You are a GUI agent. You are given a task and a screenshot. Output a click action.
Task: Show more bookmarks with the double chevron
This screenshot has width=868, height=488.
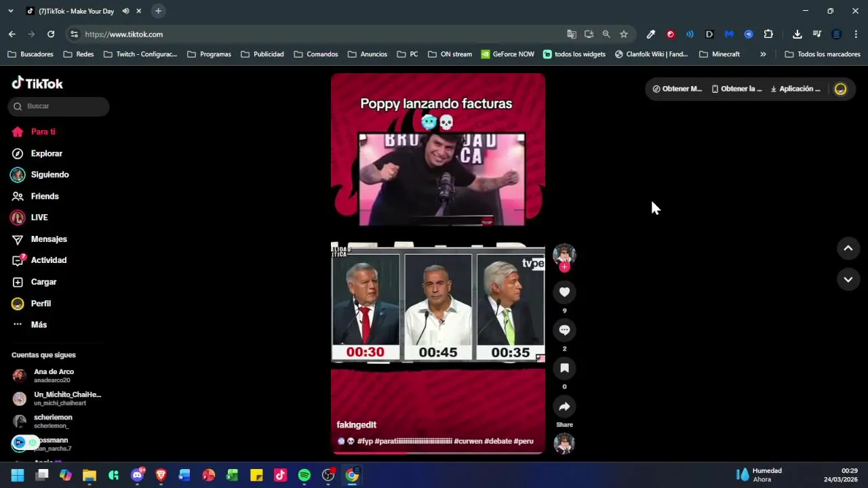(763, 54)
